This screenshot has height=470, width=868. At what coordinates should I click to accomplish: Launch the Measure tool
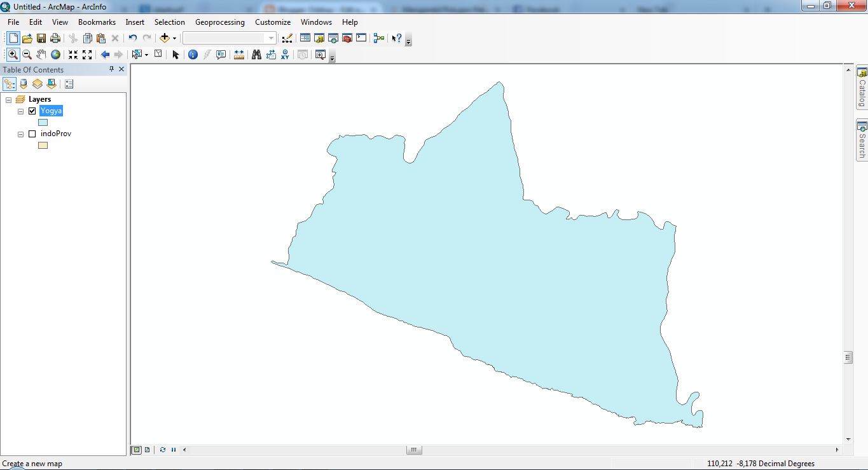238,55
